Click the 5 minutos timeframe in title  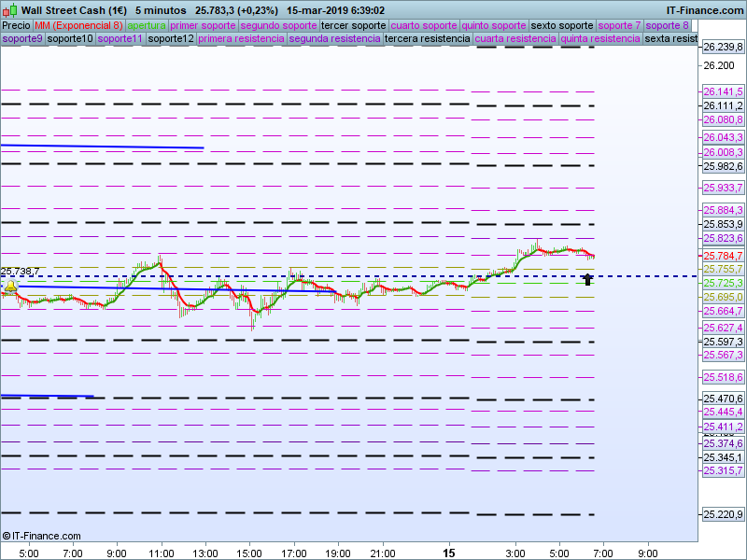point(161,10)
